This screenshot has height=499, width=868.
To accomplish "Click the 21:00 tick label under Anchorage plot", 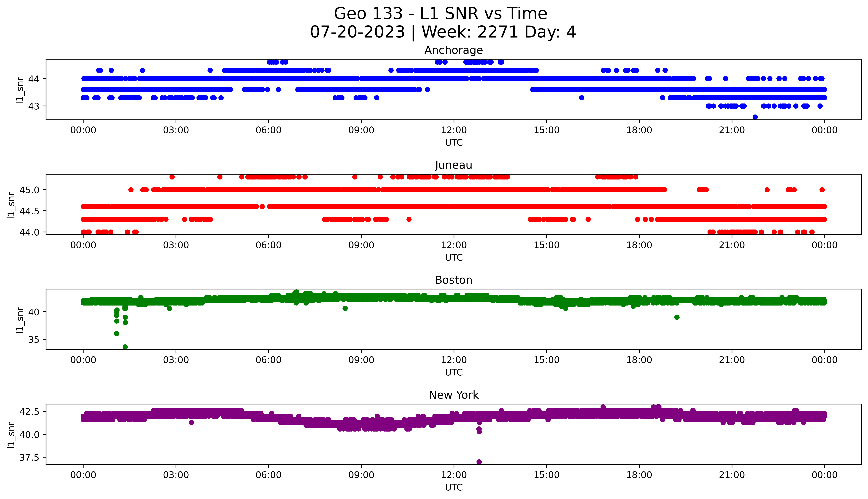I will 732,130.
